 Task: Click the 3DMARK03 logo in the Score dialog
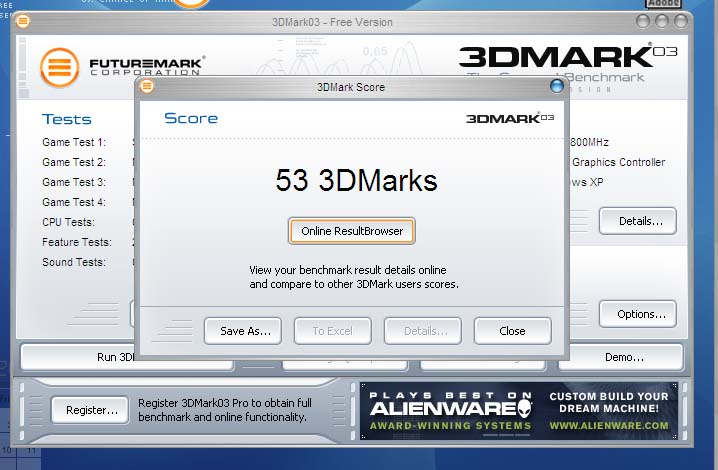[x=510, y=118]
